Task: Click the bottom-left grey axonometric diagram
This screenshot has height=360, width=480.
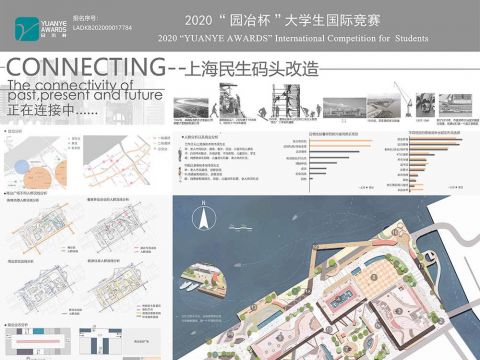Action: click(x=45, y=288)
